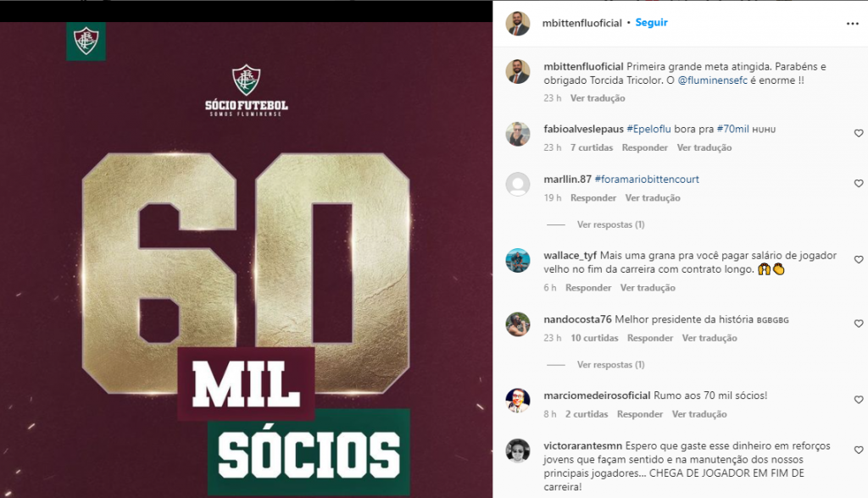Image resolution: width=868 pixels, height=498 pixels.
Task: Open mbittenfluoficial's profile picture in the header
Action: coord(518,23)
